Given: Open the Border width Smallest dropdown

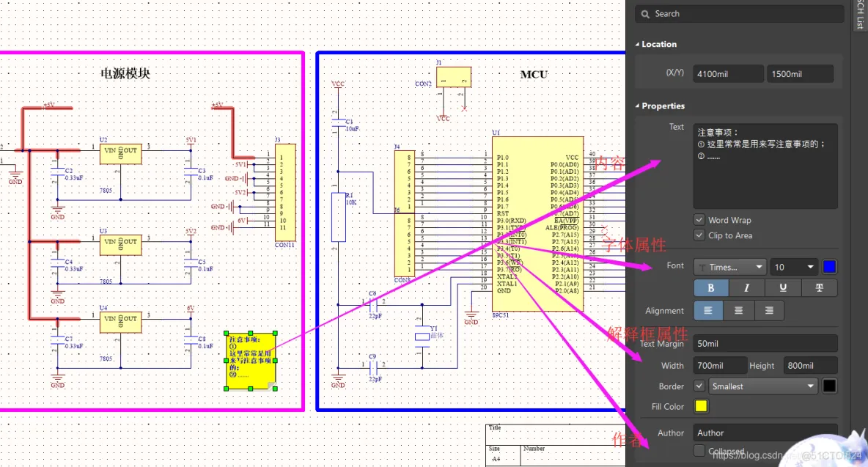Looking at the screenshot, I should [x=763, y=386].
